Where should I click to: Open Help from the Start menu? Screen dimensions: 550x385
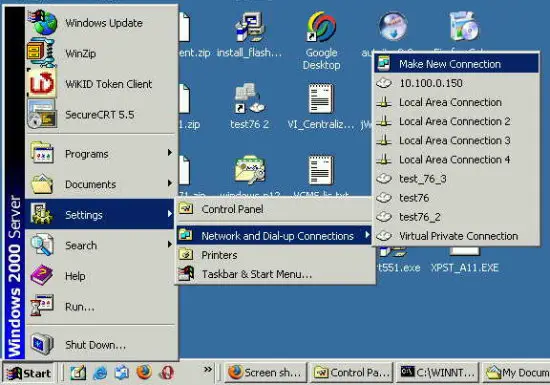[101, 276]
